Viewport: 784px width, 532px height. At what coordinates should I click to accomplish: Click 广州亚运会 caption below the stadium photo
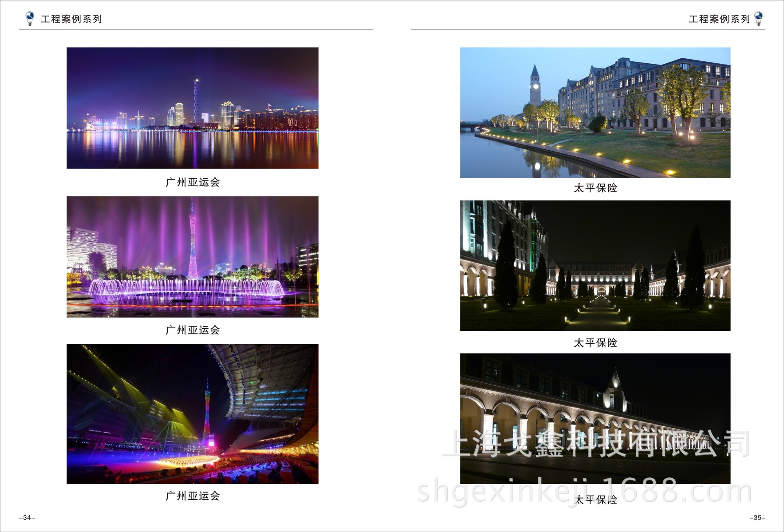tap(193, 496)
